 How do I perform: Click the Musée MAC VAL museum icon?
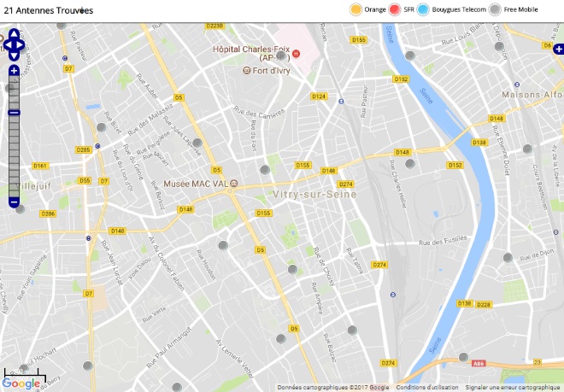click(x=234, y=184)
